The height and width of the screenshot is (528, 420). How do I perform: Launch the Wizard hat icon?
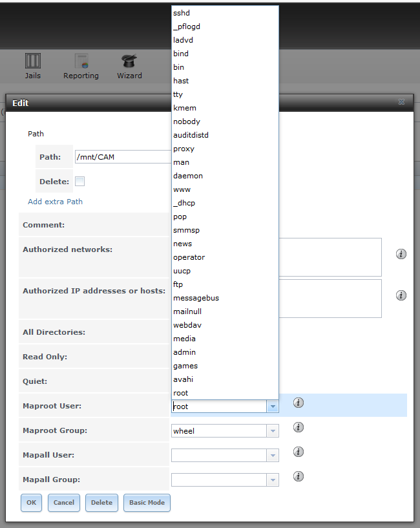129,61
